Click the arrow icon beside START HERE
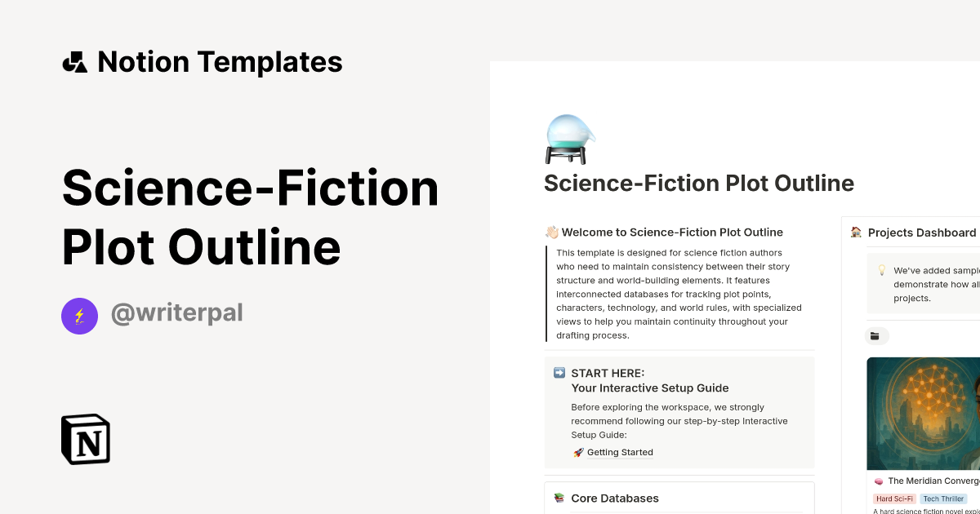 tap(559, 372)
